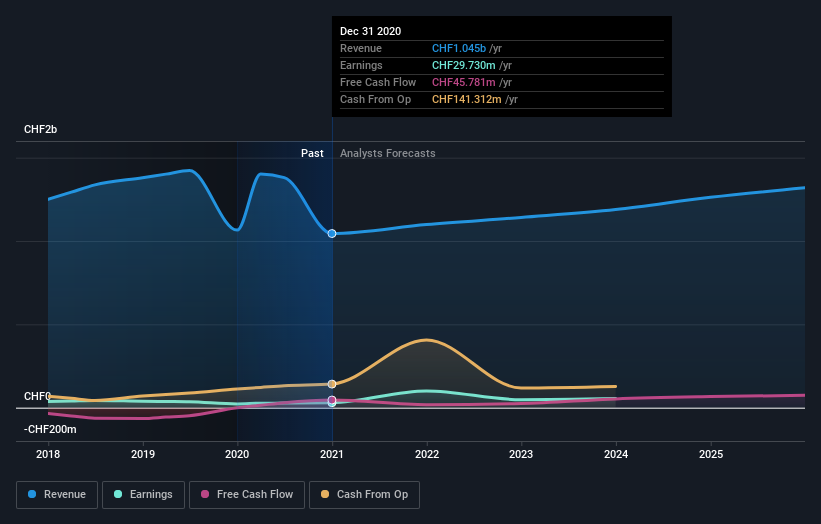This screenshot has width=821, height=524.
Task: Click the CHF2b y-axis label
Action: point(40,129)
